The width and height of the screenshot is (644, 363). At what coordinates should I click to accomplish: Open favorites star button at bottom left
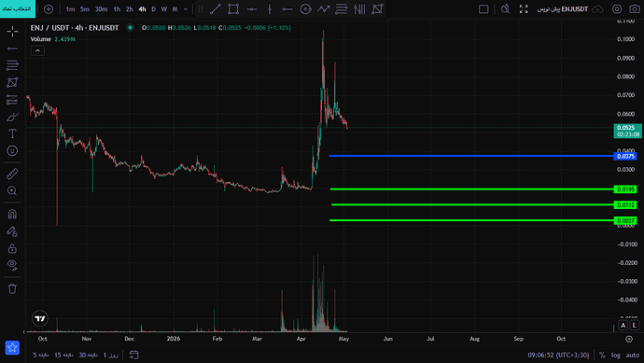point(12,347)
